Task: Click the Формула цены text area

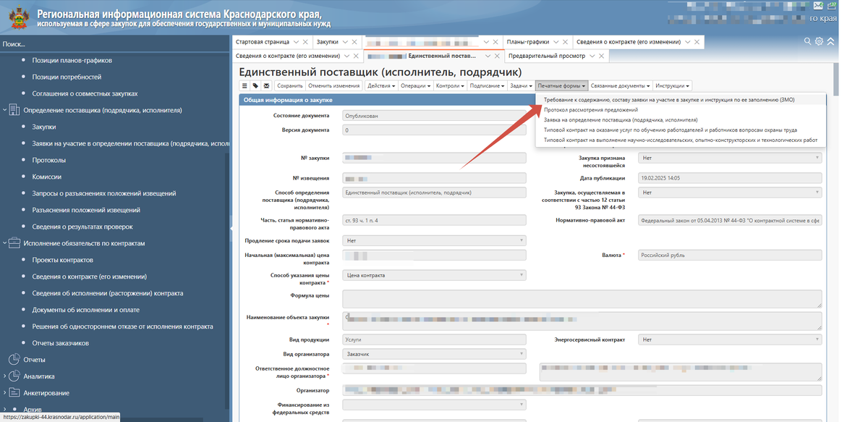Action: pos(582,299)
